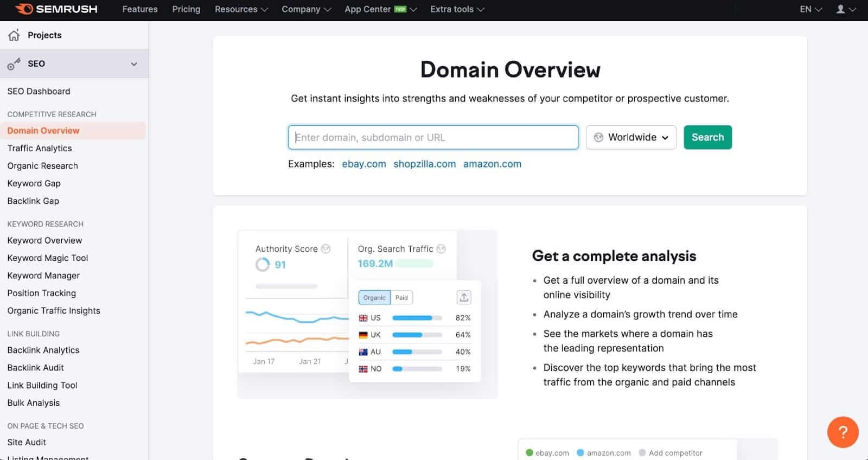Viewport: 868px width, 460px height.
Task: Click the SEO key icon in sidebar
Action: pos(14,64)
